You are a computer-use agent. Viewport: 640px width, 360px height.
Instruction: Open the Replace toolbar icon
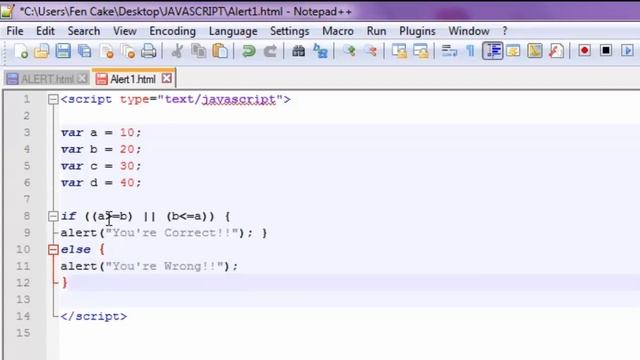tap(320, 51)
